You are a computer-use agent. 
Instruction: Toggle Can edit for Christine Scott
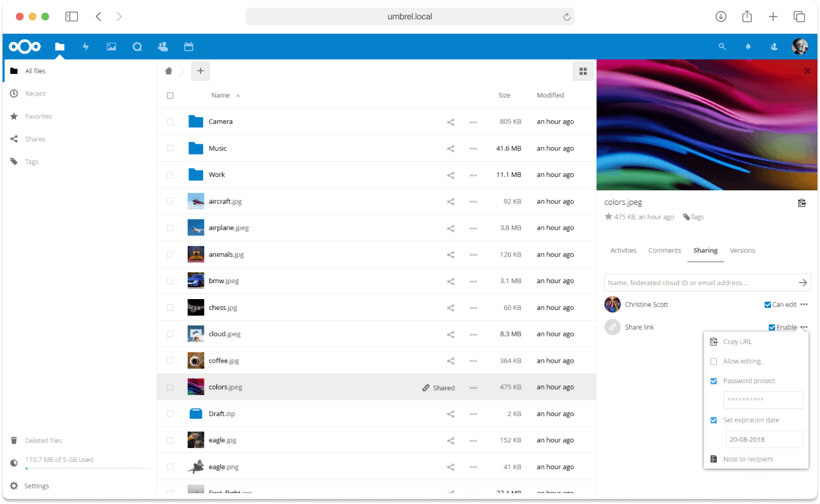click(x=768, y=305)
